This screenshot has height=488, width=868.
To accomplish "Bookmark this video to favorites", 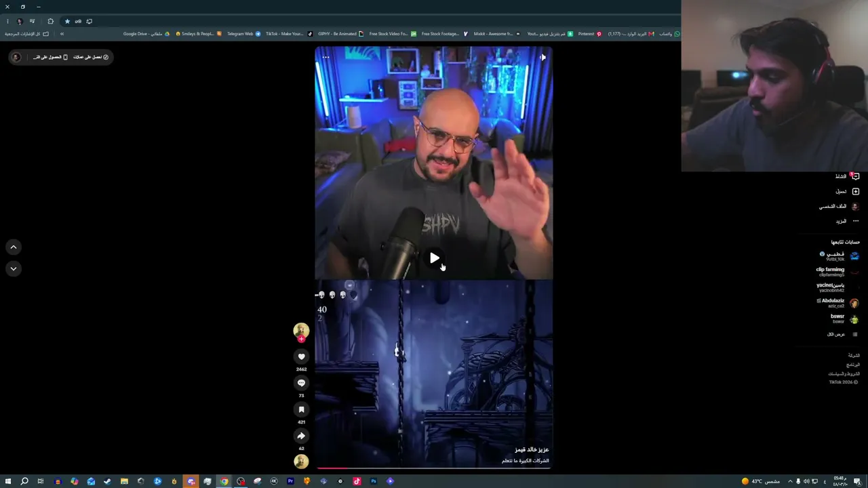I will coord(301,409).
